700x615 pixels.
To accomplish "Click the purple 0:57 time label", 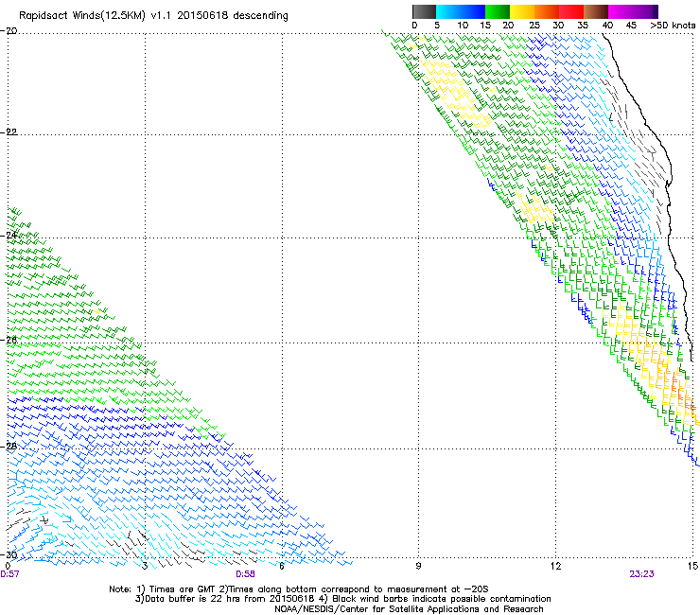I will coord(9,574).
